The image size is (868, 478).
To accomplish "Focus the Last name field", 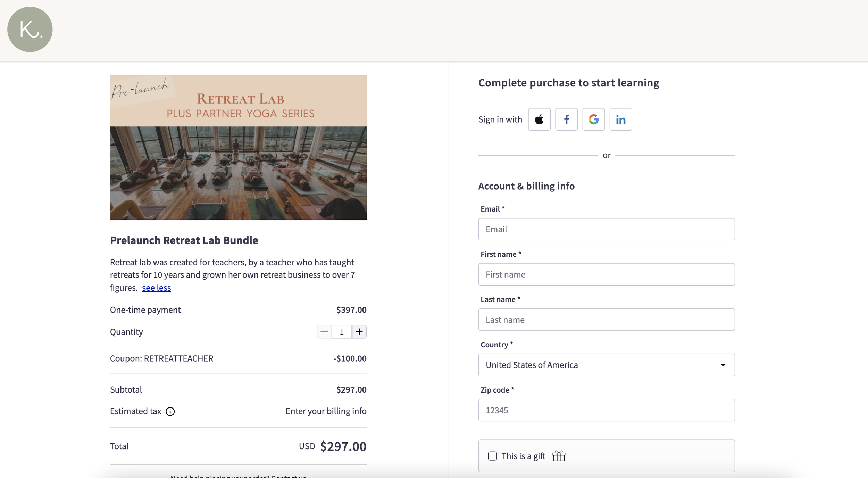I will click(x=607, y=320).
